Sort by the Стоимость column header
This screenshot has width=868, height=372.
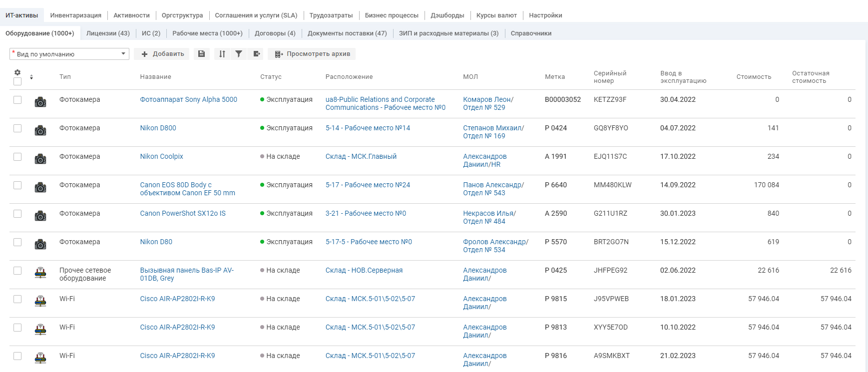point(753,77)
